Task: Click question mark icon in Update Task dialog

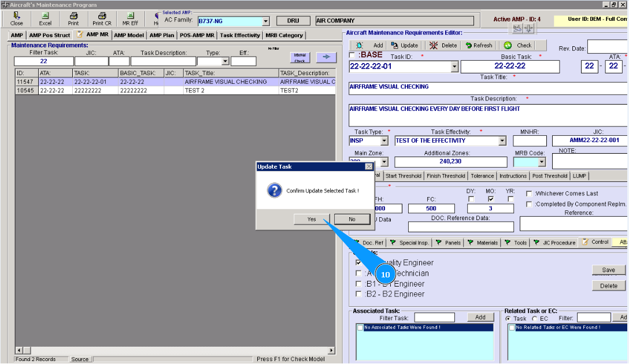Action: click(x=275, y=191)
